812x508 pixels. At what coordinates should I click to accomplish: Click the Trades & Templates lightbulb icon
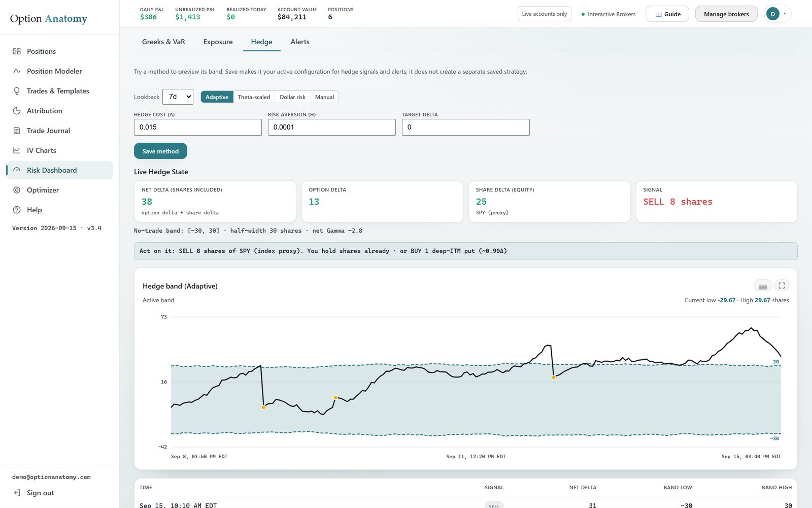[17, 91]
